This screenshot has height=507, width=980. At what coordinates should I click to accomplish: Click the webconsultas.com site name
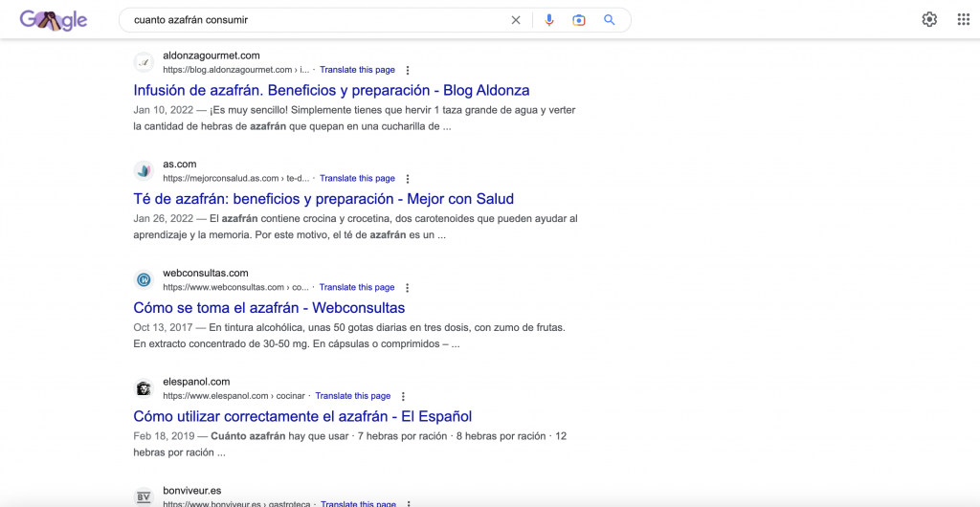pyautogui.click(x=206, y=273)
